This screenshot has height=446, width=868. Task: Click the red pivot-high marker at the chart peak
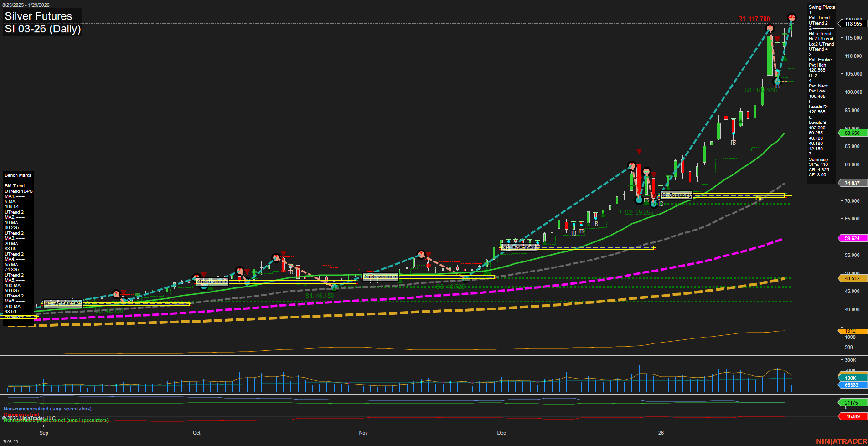[792, 17]
